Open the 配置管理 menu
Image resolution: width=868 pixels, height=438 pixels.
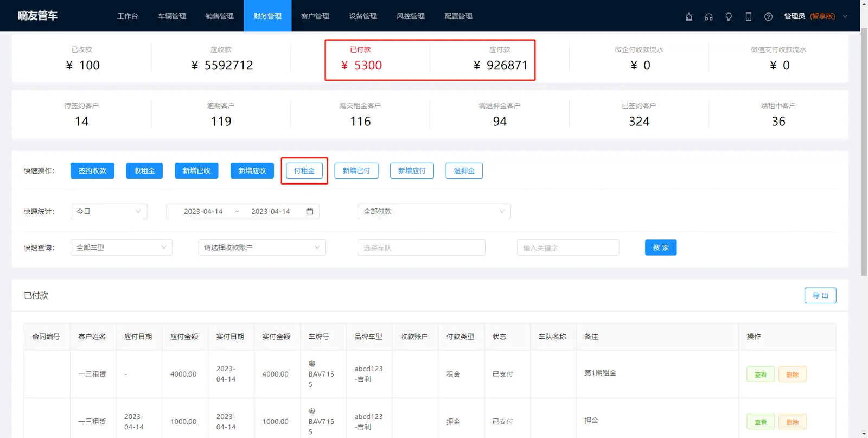click(458, 16)
